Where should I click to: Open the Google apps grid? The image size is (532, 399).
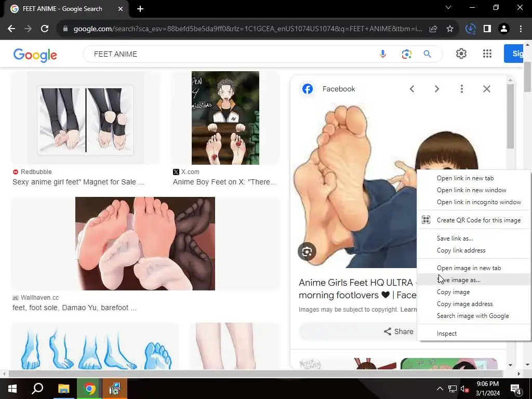click(487, 54)
